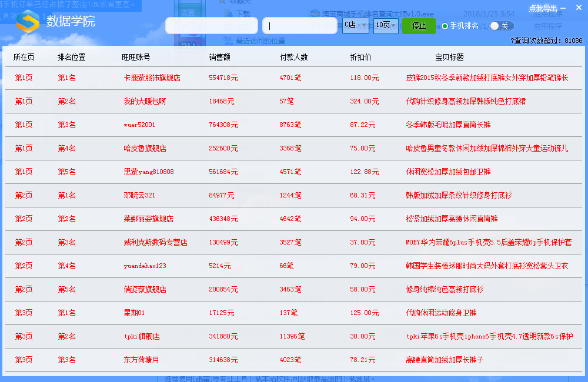Select the 手机排名 radio button
The width and height of the screenshot is (588, 382).
445,26
